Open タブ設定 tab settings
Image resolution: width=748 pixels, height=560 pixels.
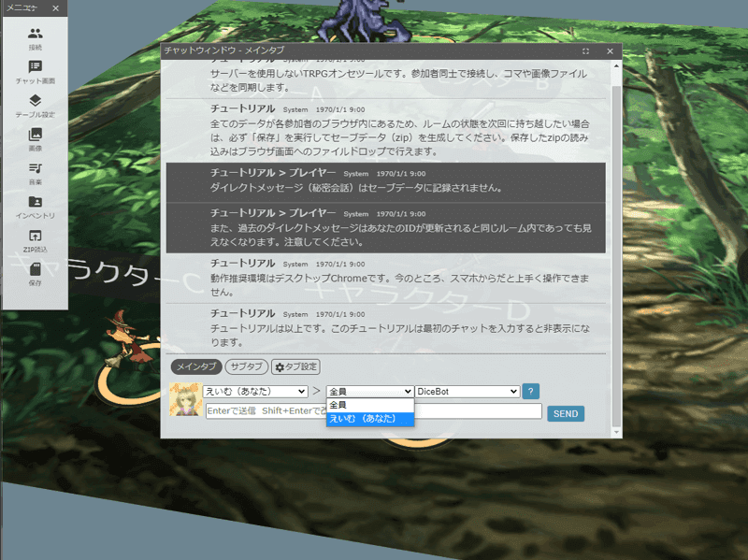[295, 366]
